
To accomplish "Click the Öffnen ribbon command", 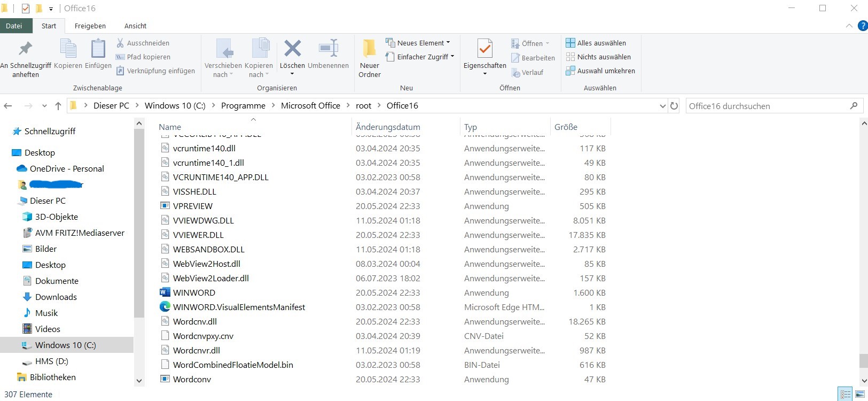I will pos(530,43).
